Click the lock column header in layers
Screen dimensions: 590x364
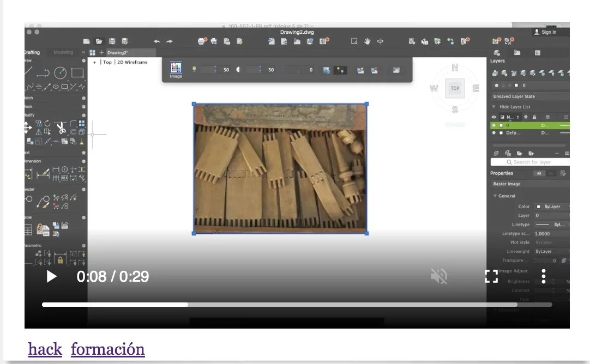click(534, 117)
